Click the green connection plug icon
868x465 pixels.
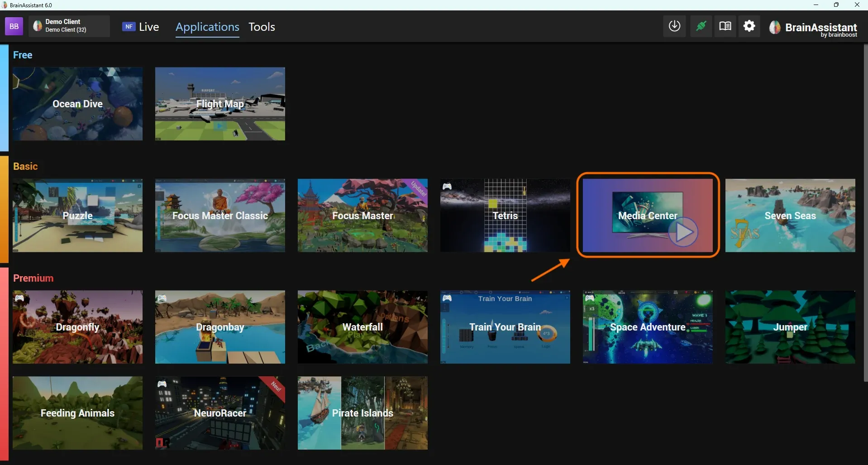[701, 26]
